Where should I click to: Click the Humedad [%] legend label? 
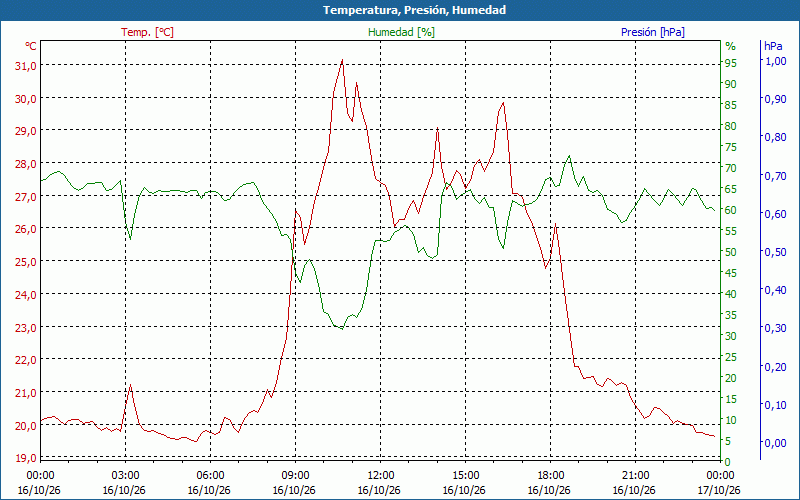pyautogui.click(x=401, y=32)
